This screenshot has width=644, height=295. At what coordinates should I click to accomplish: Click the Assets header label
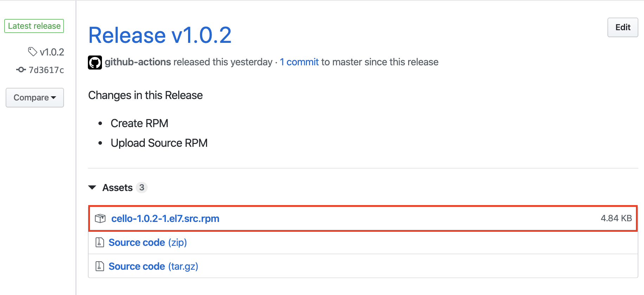click(117, 188)
